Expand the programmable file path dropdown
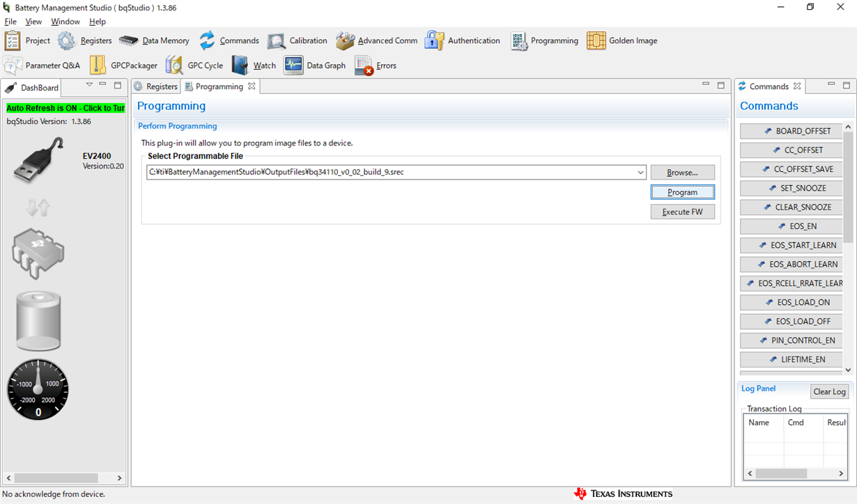The height and width of the screenshot is (504, 857). coord(640,173)
